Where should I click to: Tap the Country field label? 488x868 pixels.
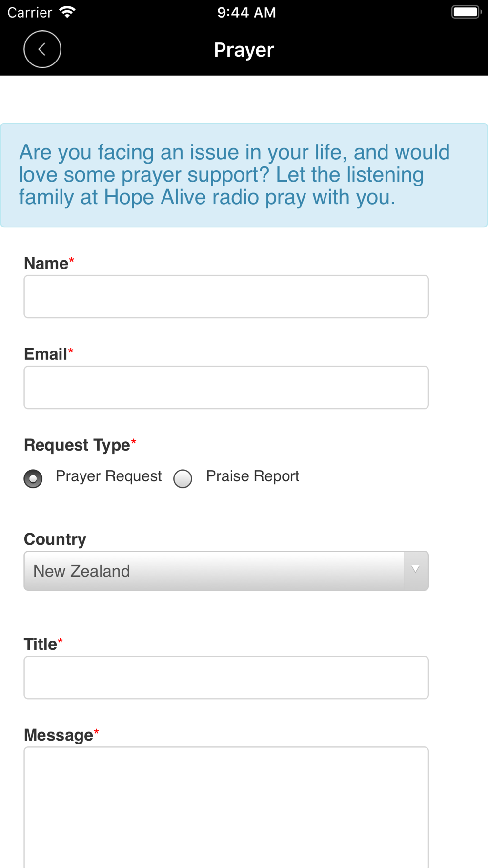point(55,539)
